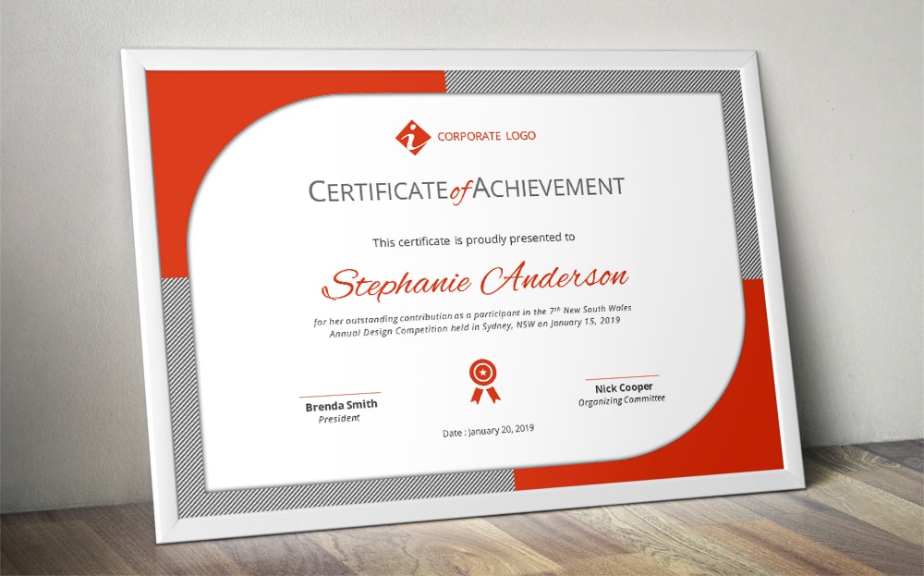Click the "President" title under Brenda Smith
This screenshot has width=924, height=576.
(339, 419)
